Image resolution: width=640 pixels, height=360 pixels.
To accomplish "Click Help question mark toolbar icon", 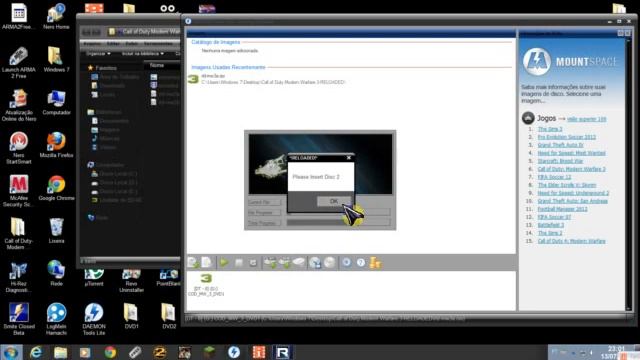I will click(x=361, y=262).
